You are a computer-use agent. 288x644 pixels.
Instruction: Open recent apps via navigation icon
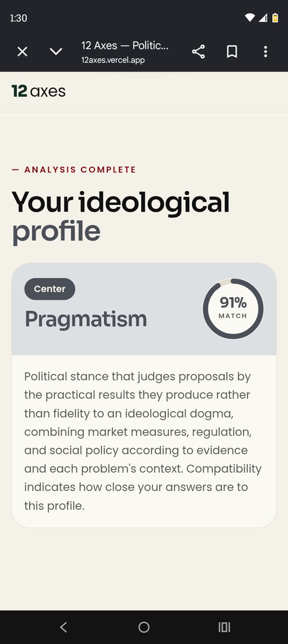224,627
